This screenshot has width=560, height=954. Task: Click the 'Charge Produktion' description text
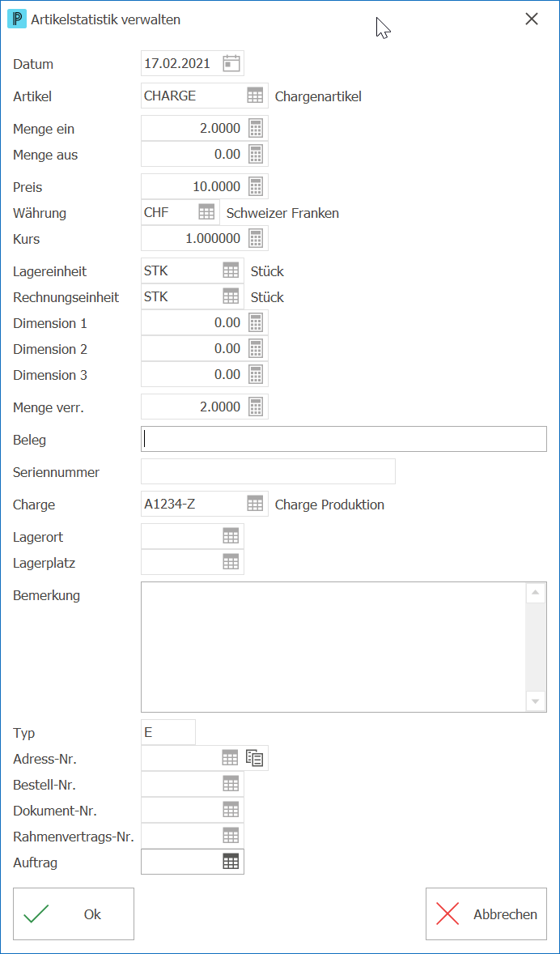point(329,505)
